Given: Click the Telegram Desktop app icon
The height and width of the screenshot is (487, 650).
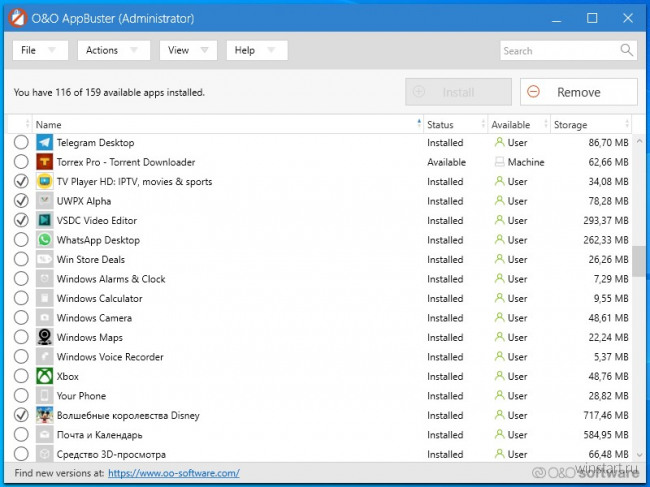Looking at the screenshot, I should 44,143.
